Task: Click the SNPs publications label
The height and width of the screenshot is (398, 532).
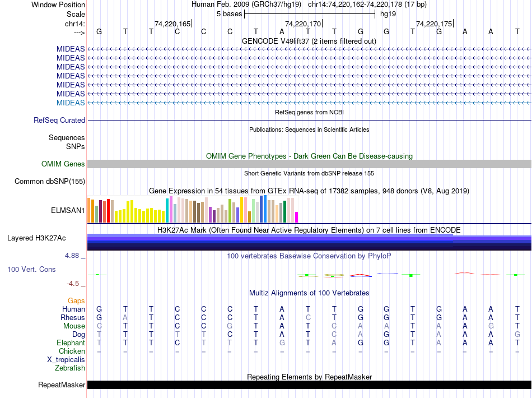Action: tap(76, 147)
